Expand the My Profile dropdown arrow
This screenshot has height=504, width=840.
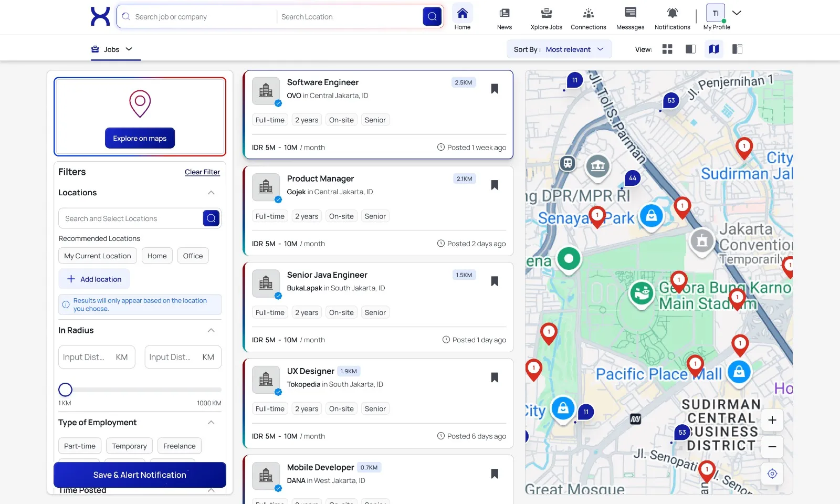pos(737,13)
